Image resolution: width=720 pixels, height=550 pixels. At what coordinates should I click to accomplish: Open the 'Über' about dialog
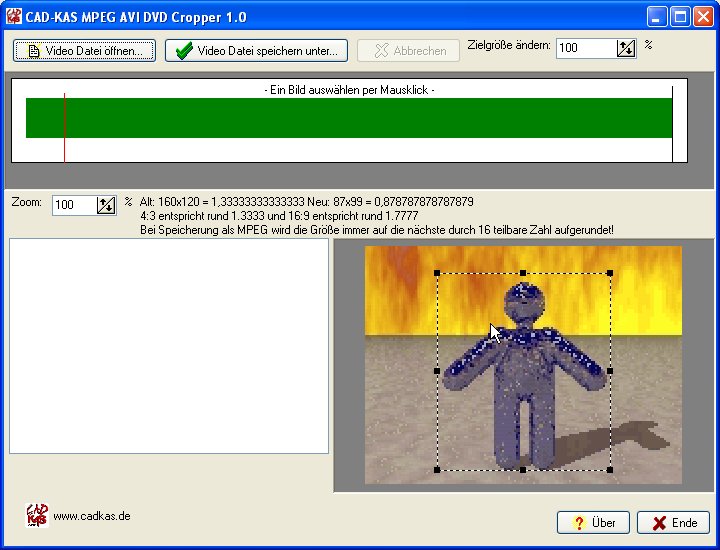coord(593,523)
